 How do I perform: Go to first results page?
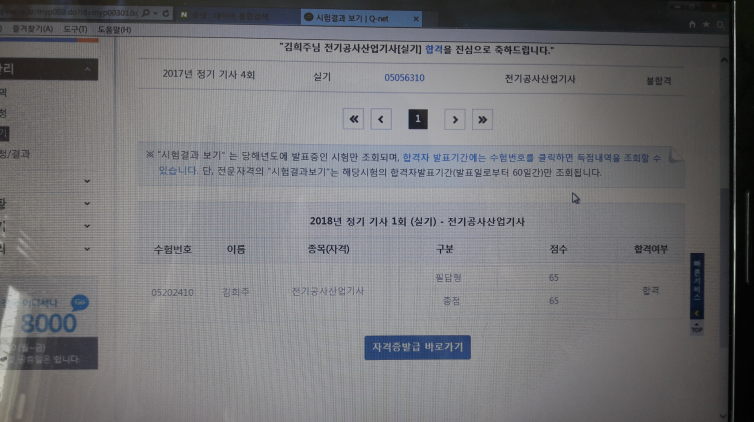352,119
